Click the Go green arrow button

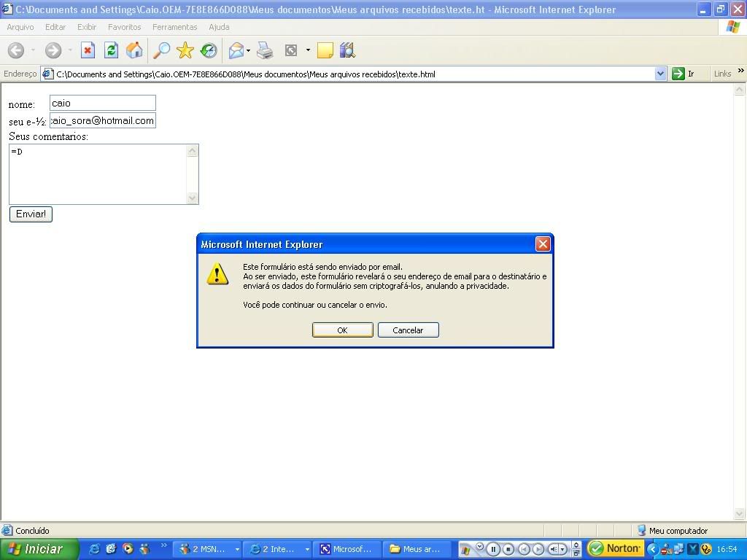click(x=678, y=74)
